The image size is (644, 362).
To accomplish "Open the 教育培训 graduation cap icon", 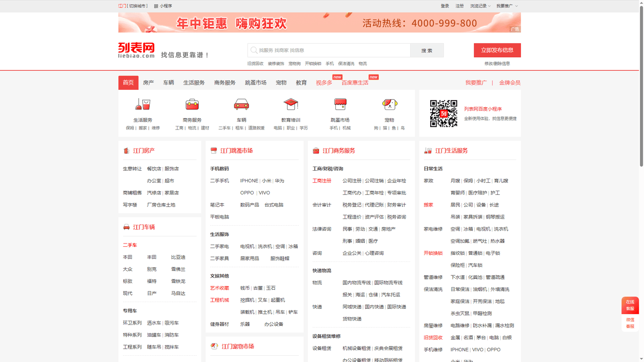I will 291,104.
